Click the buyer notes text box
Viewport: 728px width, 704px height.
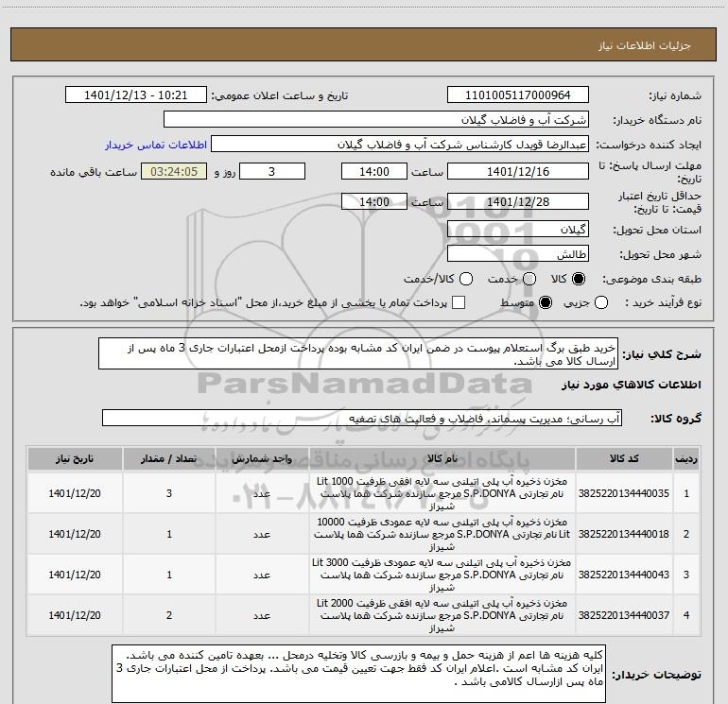pyautogui.click(x=359, y=674)
